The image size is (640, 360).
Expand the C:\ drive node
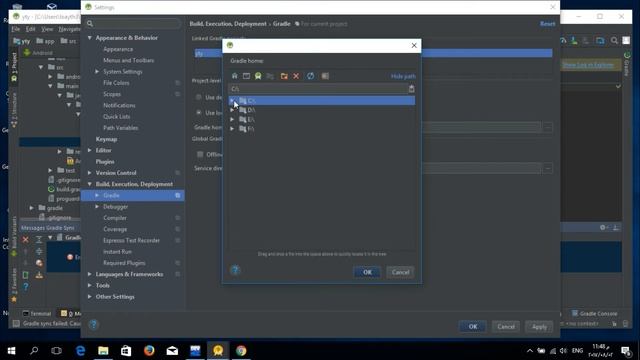pos(232,100)
